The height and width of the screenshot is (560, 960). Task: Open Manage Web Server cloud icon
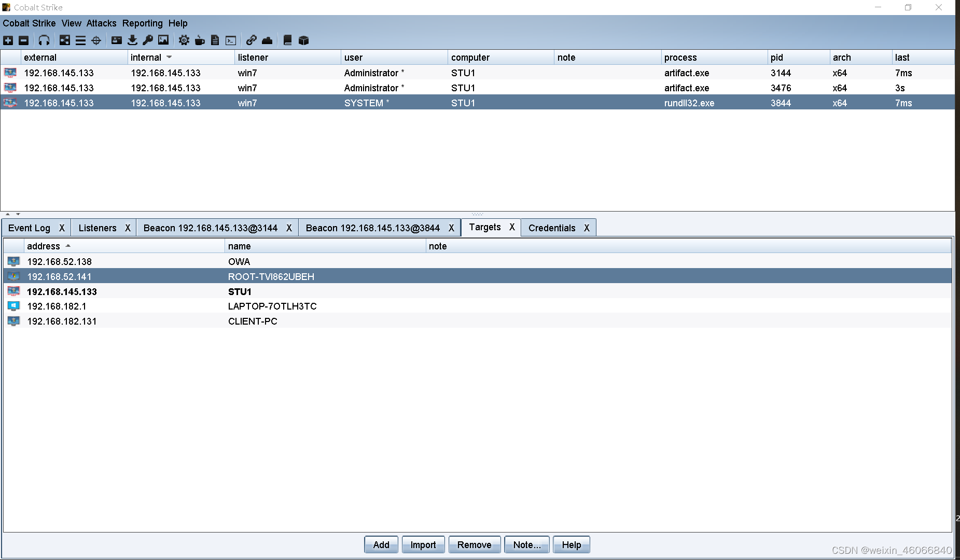(x=267, y=40)
